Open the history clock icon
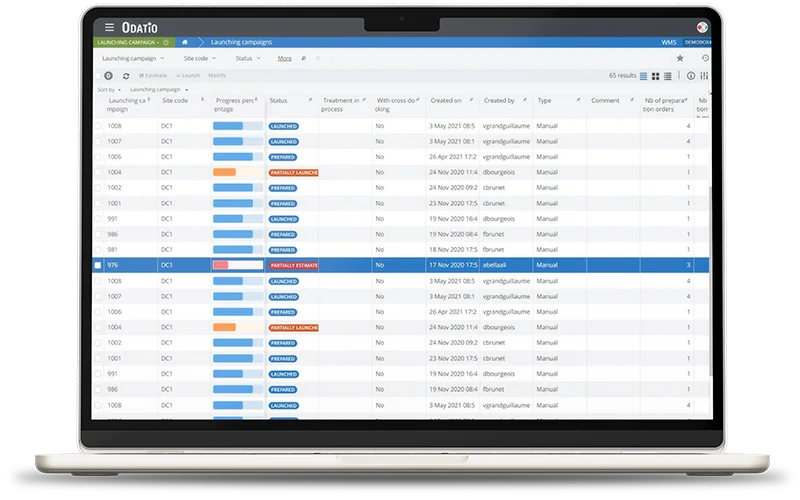The height and width of the screenshot is (500, 800). point(705,58)
